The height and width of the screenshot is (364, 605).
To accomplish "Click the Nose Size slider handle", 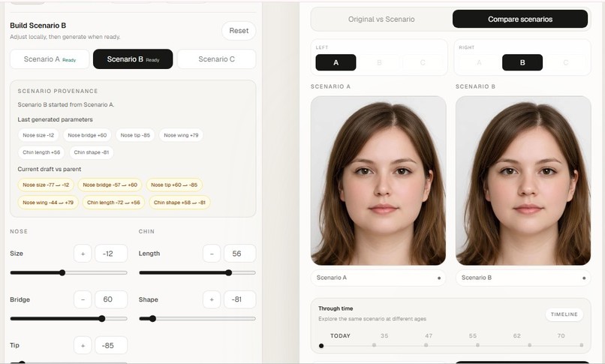I will (x=62, y=272).
